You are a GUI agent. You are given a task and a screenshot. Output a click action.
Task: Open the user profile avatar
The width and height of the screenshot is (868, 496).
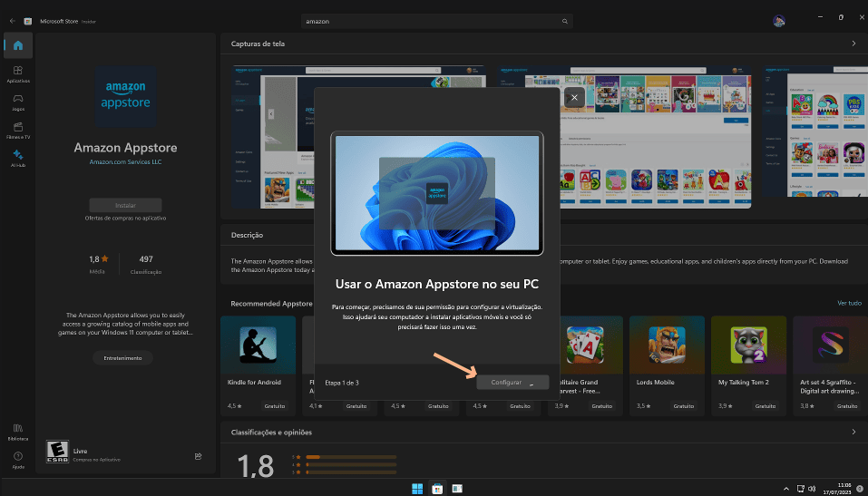click(779, 21)
